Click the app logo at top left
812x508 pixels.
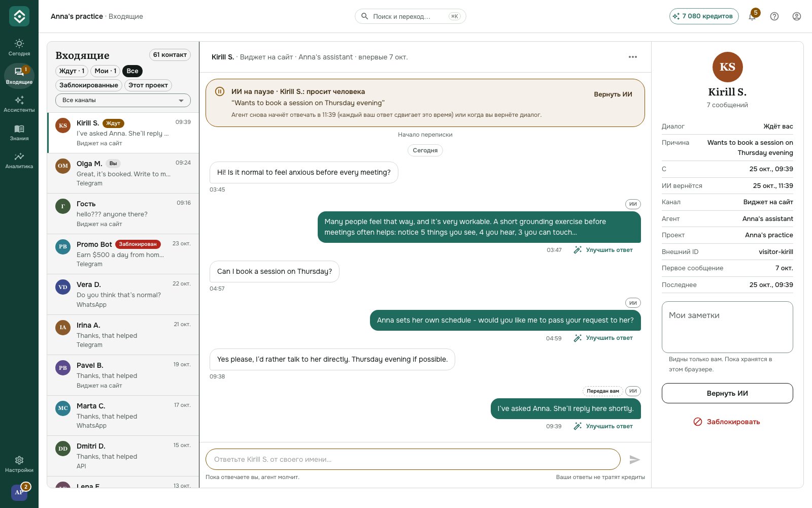point(19,16)
